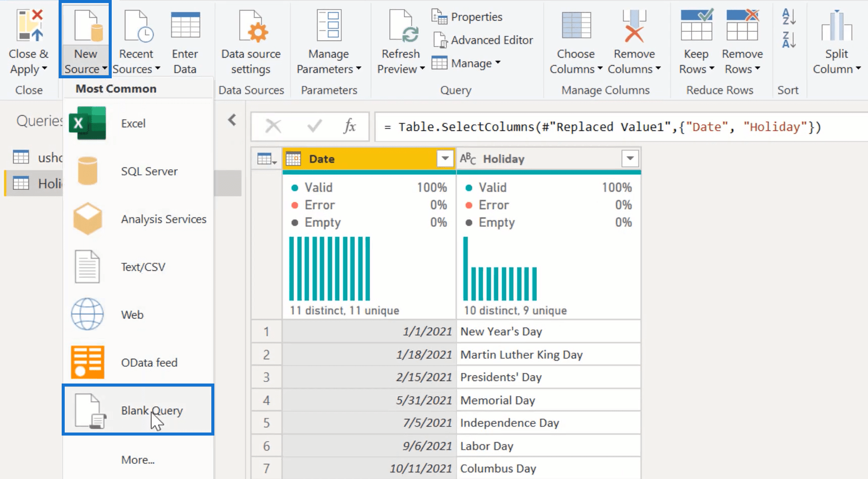
Task: Confirm the formula with checkmark
Action: click(x=314, y=126)
